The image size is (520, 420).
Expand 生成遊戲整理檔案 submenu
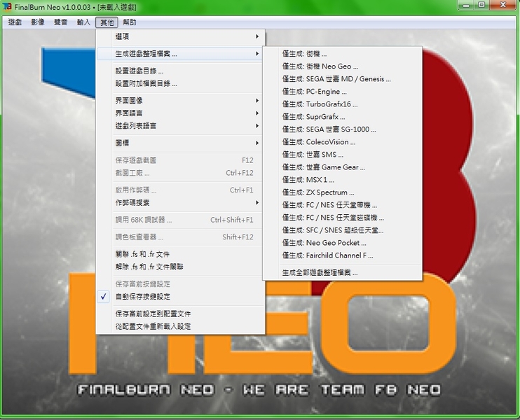coord(180,54)
